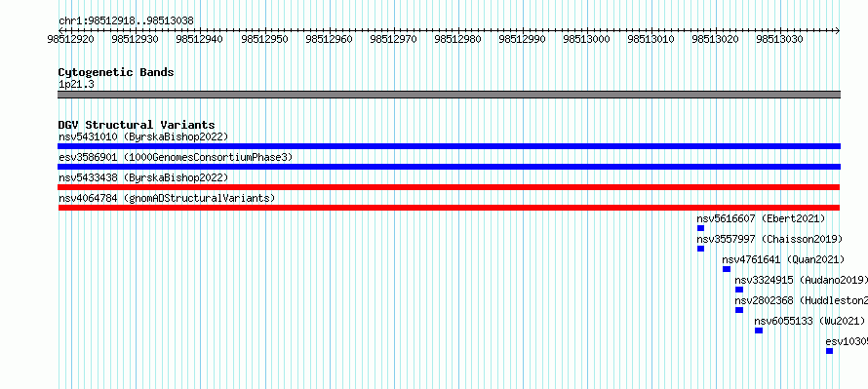Image resolution: width=868 pixels, height=389 pixels.
Task: Open the DGV Structural Variants track title
Action: tap(137, 125)
